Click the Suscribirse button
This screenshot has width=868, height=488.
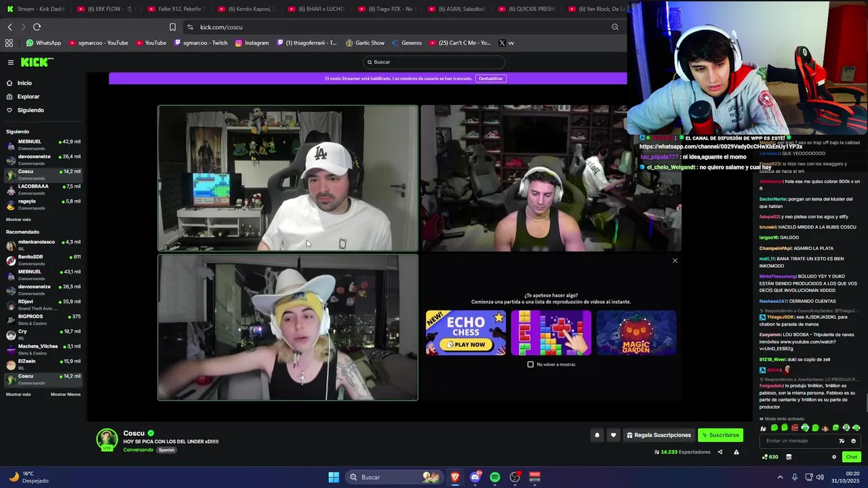720,435
